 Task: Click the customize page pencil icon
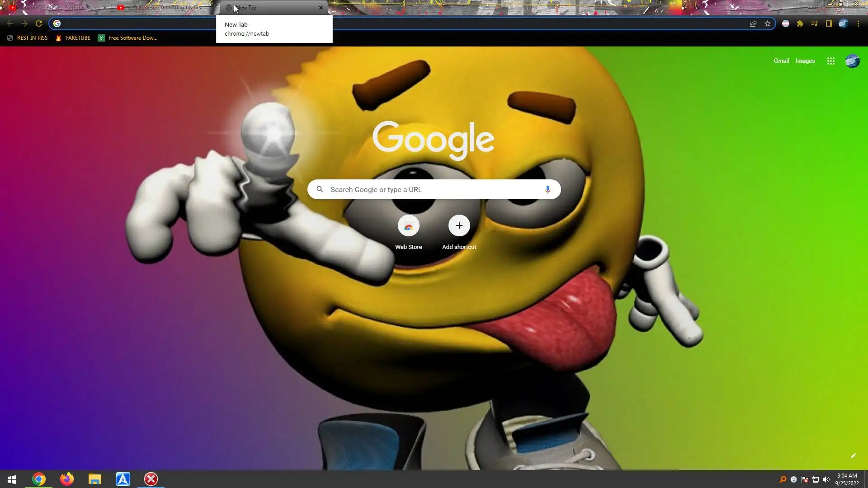tap(853, 455)
